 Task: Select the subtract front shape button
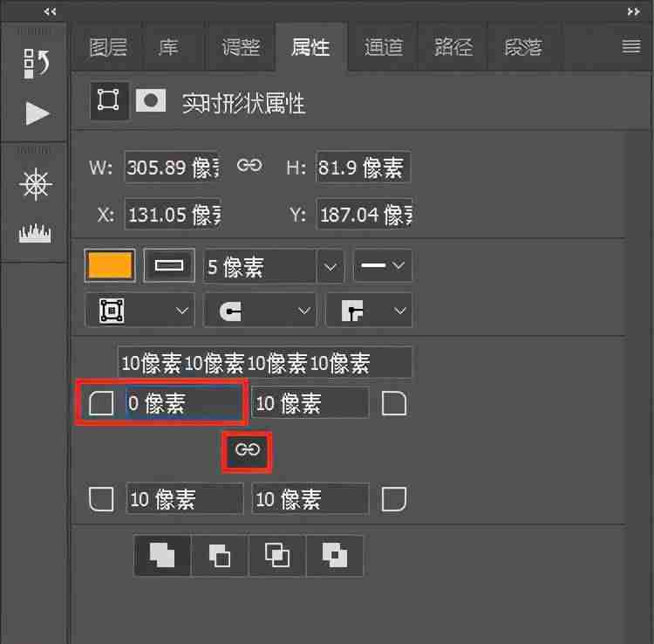220,556
